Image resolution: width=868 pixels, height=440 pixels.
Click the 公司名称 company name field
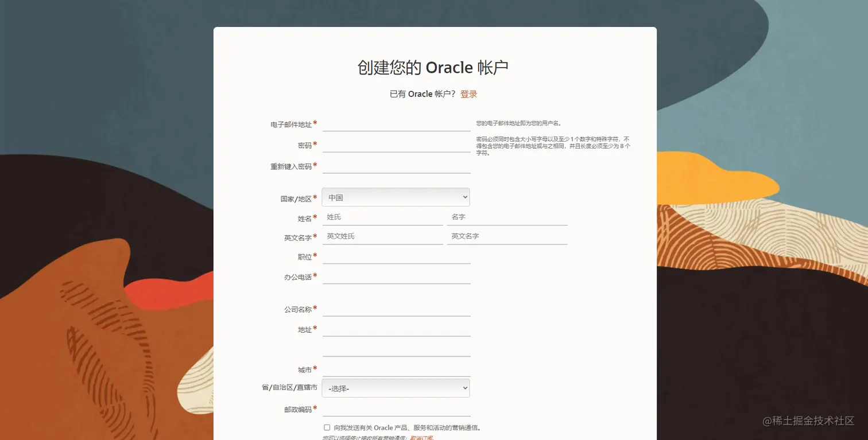coord(396,309)
